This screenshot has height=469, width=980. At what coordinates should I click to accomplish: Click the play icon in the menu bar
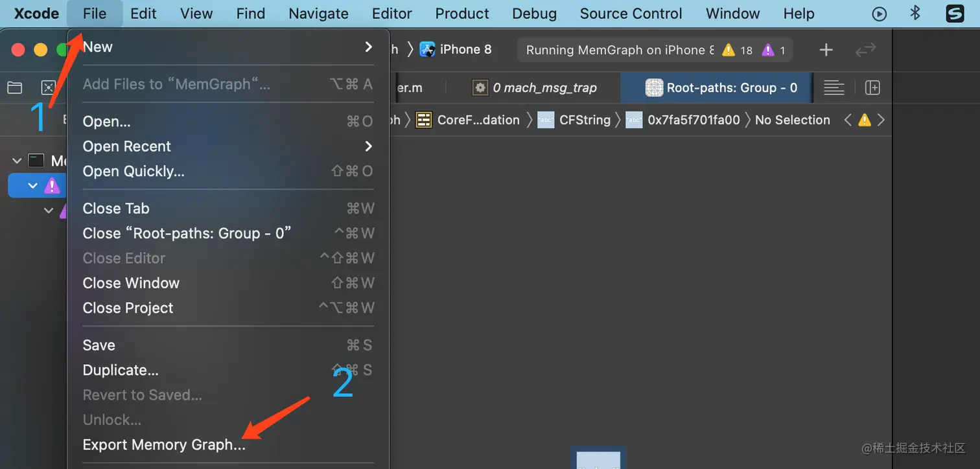[x=879, y=14]
